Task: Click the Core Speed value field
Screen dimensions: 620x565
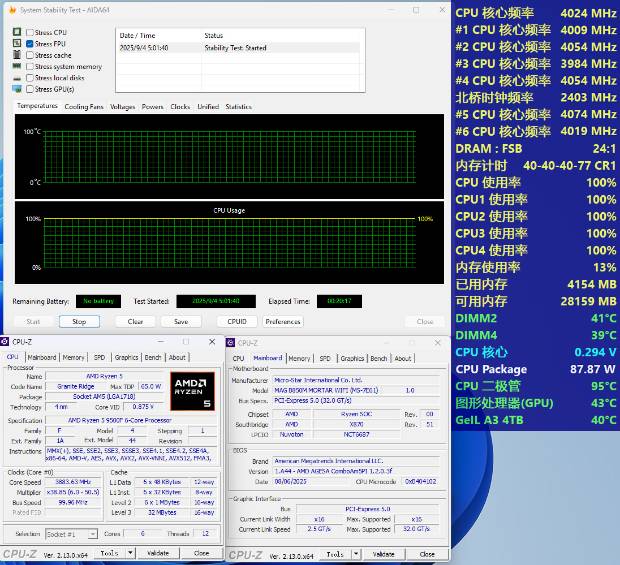Action: click(x=73, y=482)
